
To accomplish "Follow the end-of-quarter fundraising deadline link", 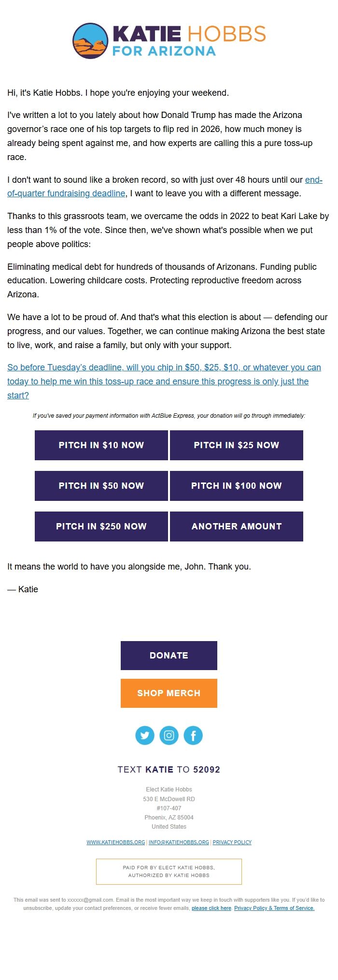I will pos(66,193).
